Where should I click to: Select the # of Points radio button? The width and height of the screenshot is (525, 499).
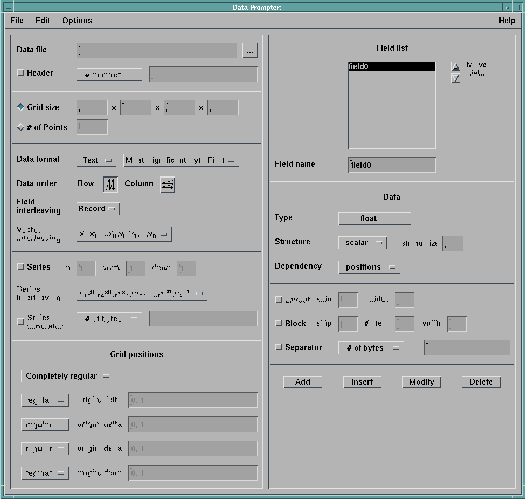click(x=21, y=127)
